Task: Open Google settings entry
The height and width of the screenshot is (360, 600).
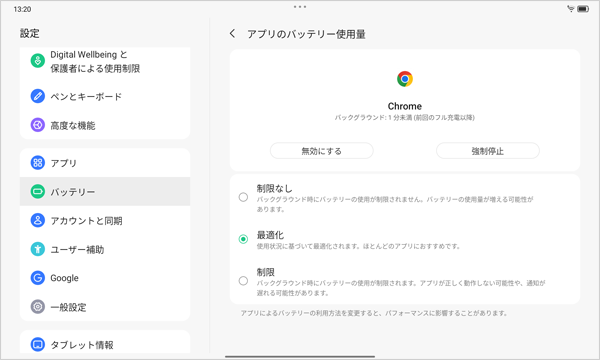Action: click(x=105, y=278)
